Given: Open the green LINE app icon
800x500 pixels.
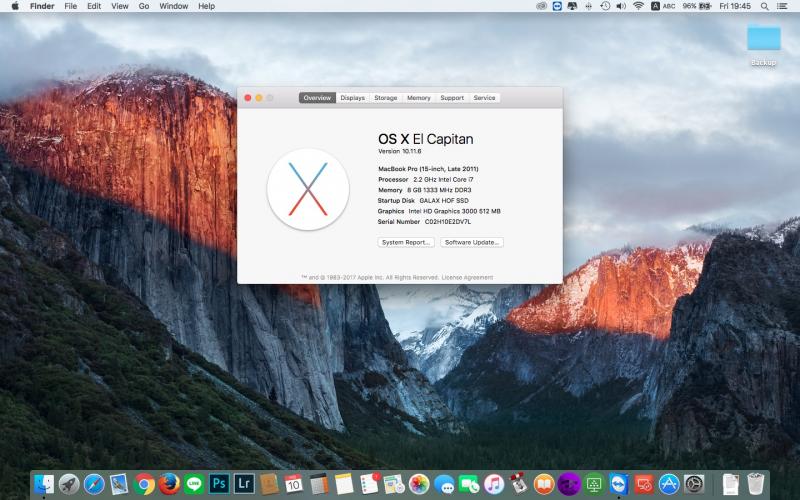Looking at the screenshot, I should click(x=194, y=484).
